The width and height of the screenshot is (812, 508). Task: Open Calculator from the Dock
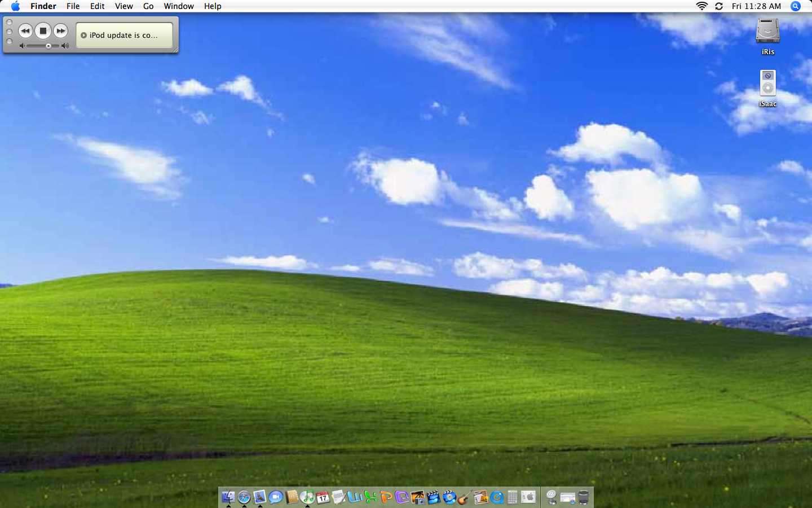512,497
